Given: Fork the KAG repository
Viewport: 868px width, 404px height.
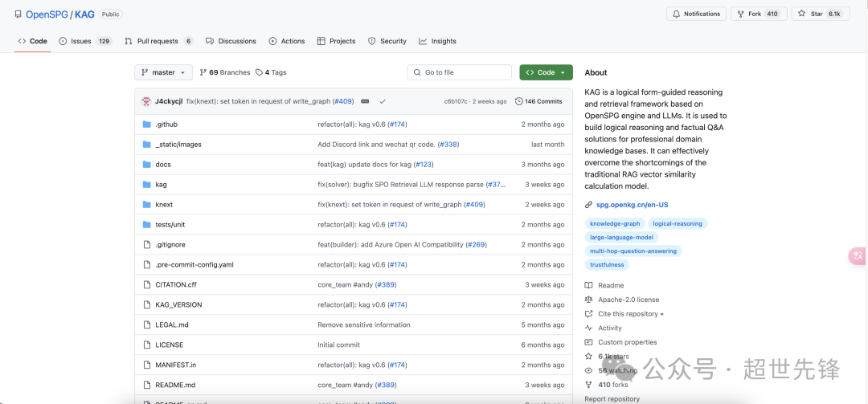Looking at the screenshot, I should (759, 14).
